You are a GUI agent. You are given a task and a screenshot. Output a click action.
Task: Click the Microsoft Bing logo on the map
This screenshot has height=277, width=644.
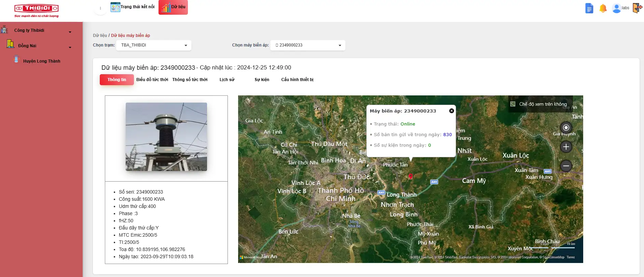[x=250, y=257]
